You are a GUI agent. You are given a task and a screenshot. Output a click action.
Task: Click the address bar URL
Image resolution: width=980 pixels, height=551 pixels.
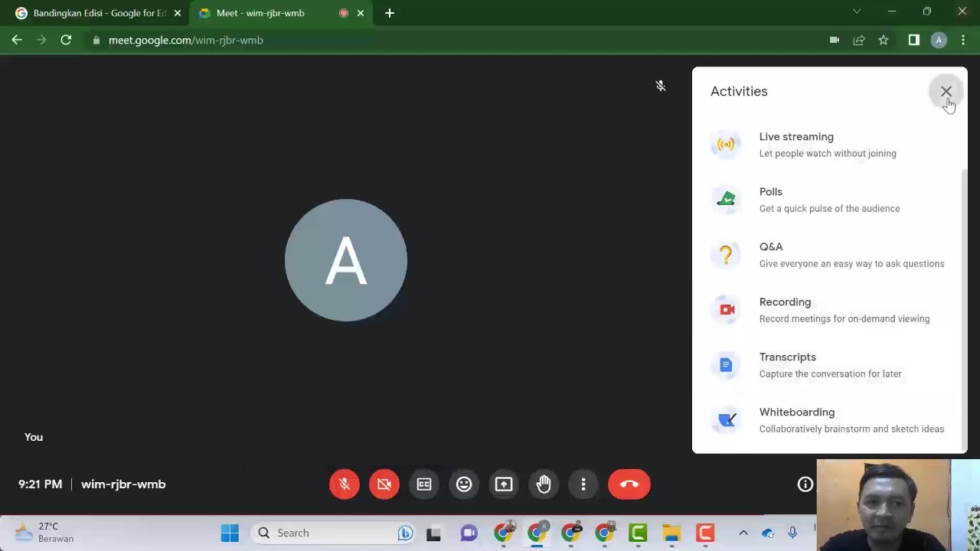point(186,40)
